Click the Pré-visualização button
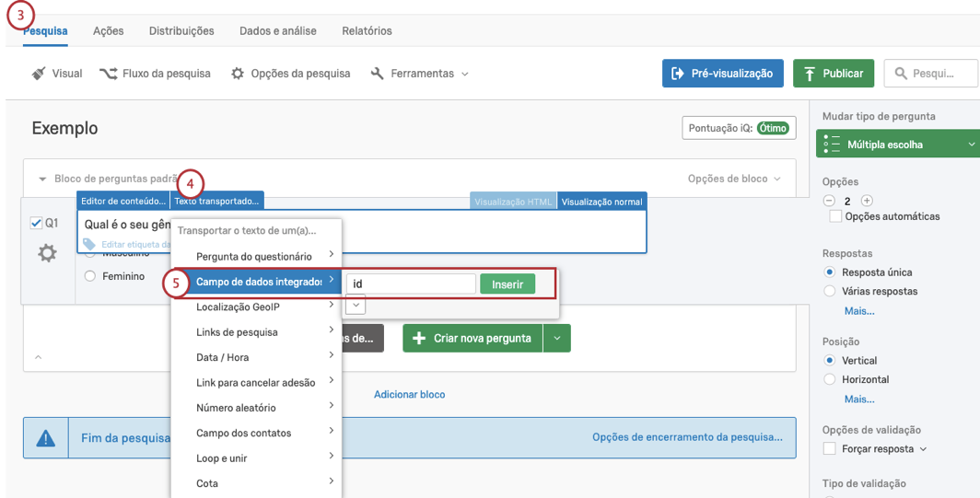 tap(722, 74)
